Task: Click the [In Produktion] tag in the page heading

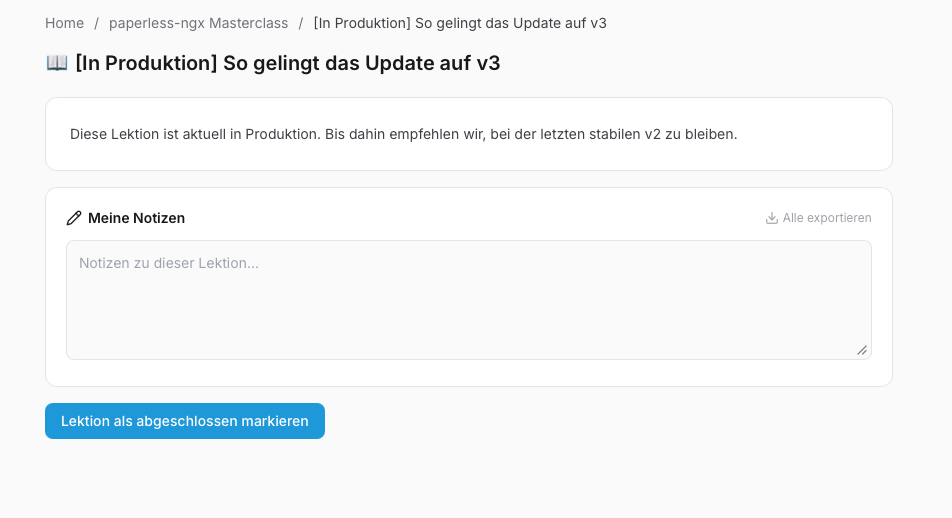Action: 146,63
